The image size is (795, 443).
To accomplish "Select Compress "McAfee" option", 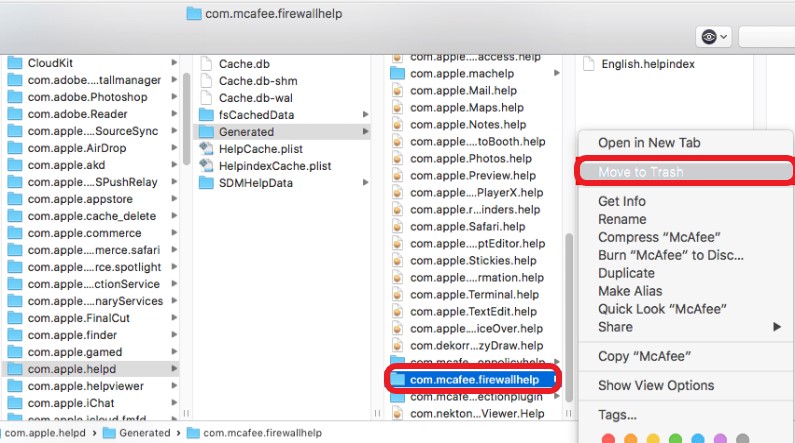I will [659, 237].
